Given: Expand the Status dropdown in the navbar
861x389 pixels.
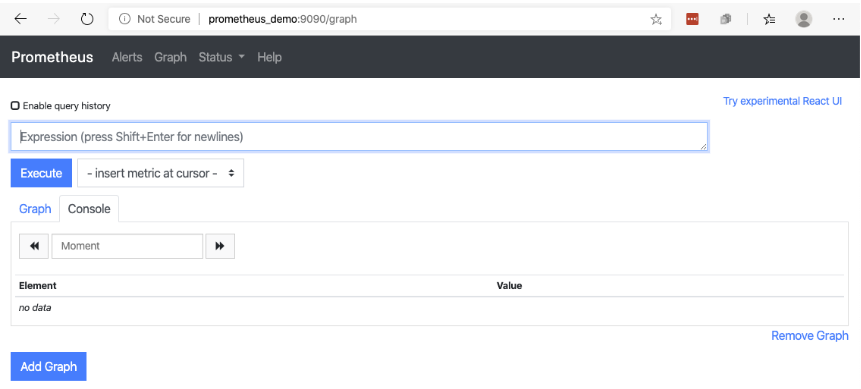Looking at the screenshot, I should tap(221, 57).
